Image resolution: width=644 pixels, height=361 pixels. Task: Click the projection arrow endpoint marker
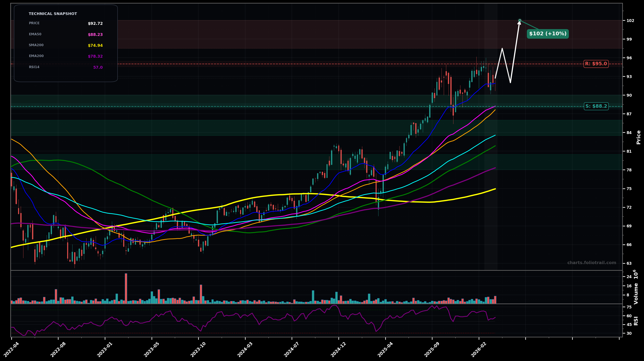(520, 20)
